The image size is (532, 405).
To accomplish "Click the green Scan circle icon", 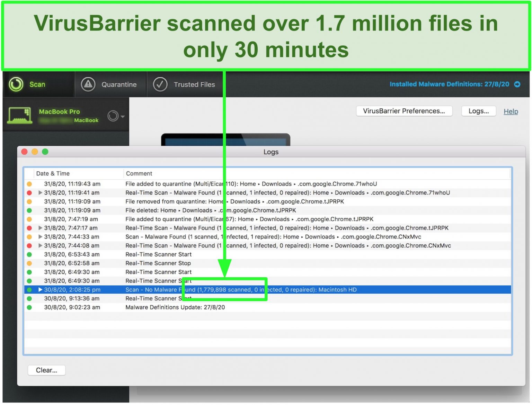I will (16, 84).
